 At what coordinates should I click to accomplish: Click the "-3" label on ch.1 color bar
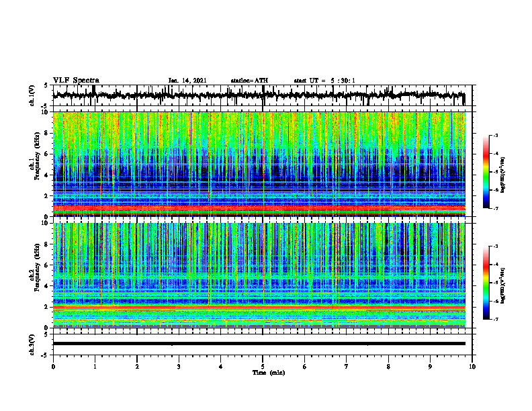pyautogui.click(x=495, y=136)
